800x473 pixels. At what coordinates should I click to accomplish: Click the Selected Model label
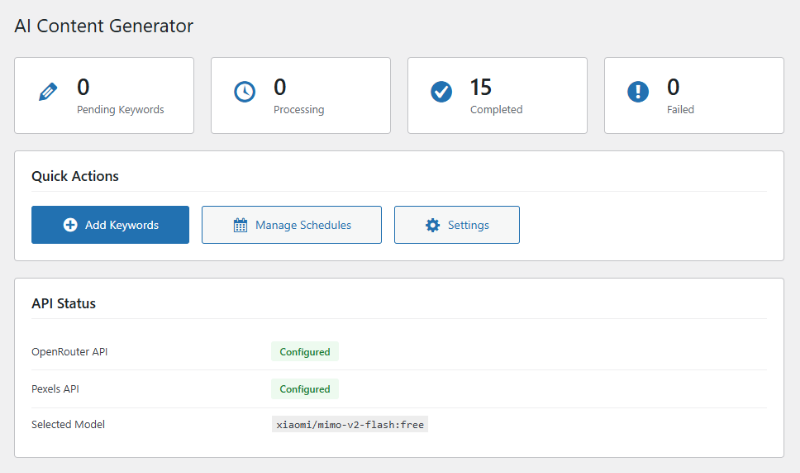[x=68, y=424]
